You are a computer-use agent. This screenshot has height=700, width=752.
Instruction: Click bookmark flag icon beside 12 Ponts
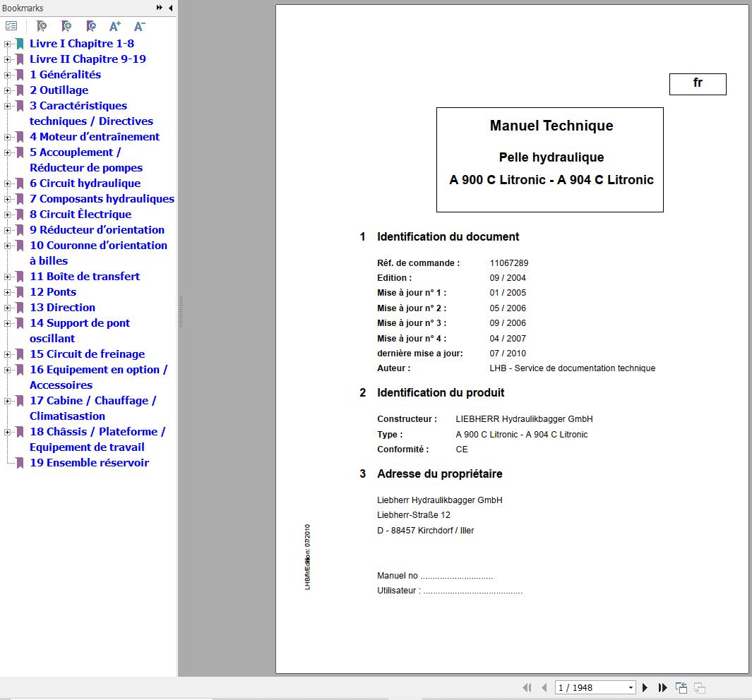click(x=20, y=292)
